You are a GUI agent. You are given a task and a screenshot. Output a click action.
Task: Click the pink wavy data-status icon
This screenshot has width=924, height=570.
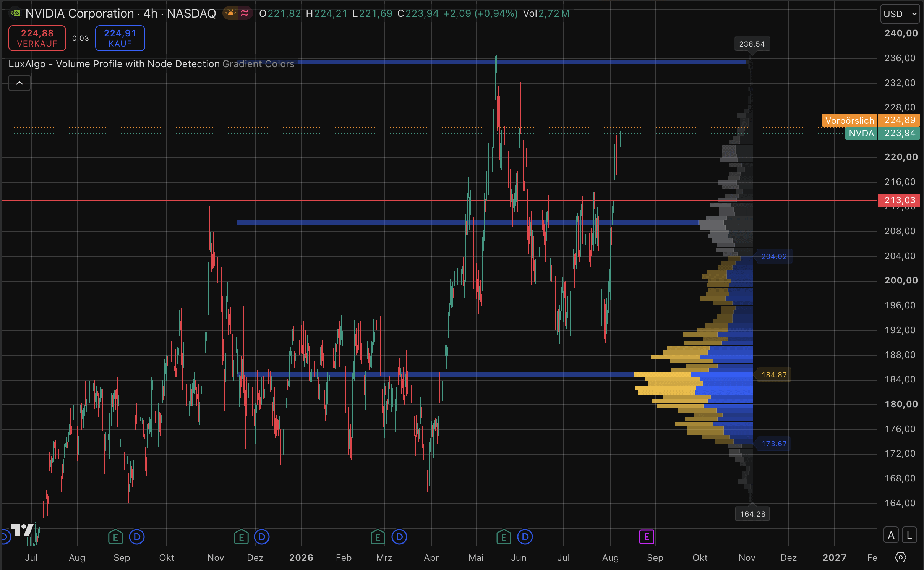click(245, 13)
